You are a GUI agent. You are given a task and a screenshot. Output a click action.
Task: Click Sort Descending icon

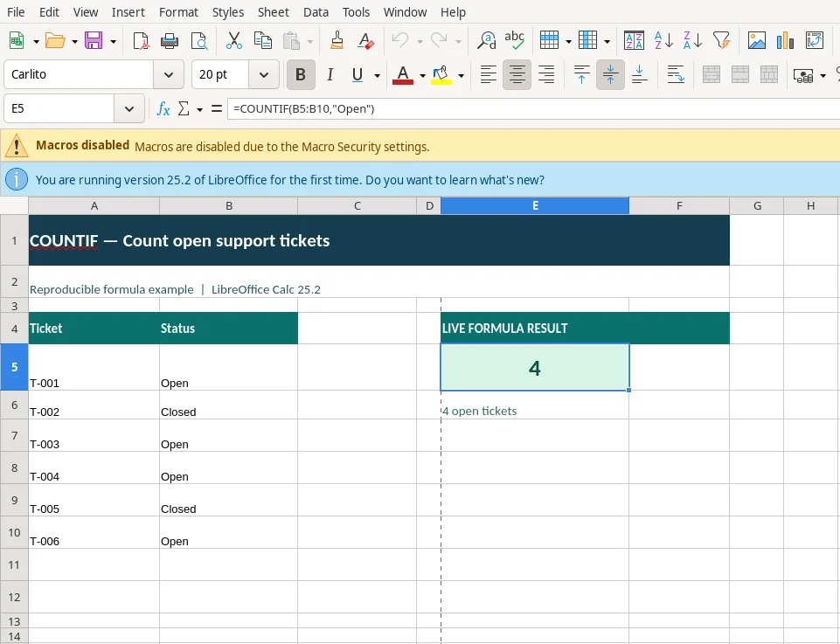692,41
